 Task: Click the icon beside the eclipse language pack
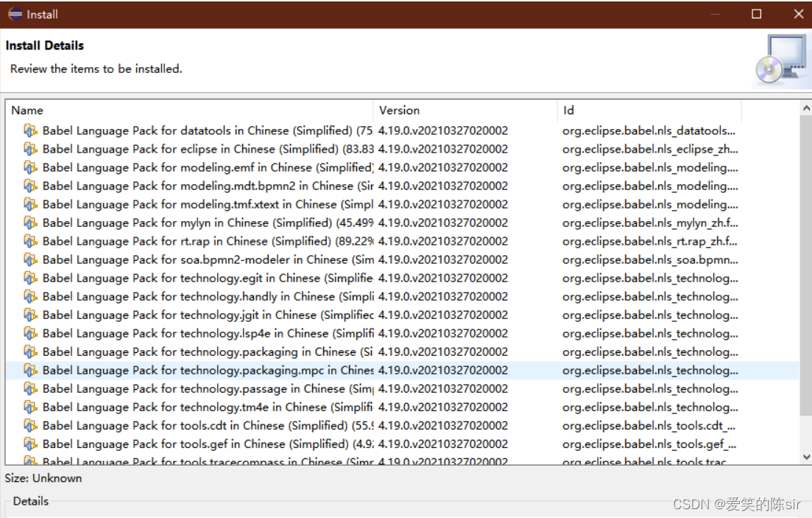[x=31, y=150]
